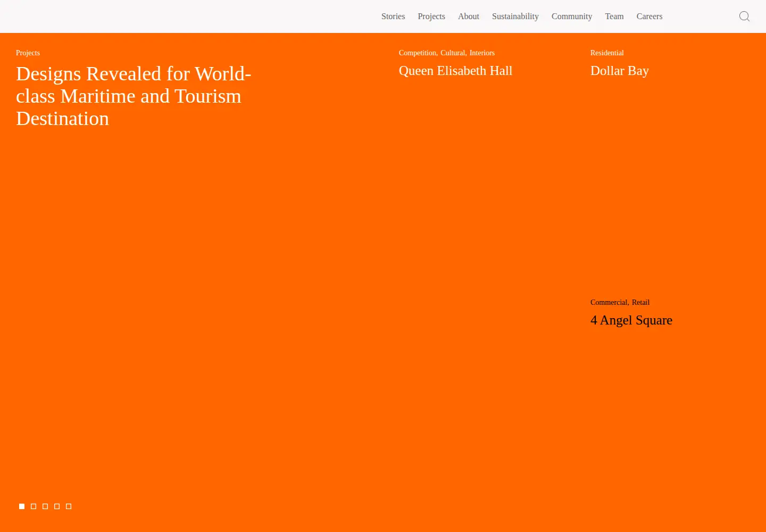Select the Residential category tag
Image resolution: width=766 pixels, height=532 pixels.
pyautogui.click(x=607, y=53)
